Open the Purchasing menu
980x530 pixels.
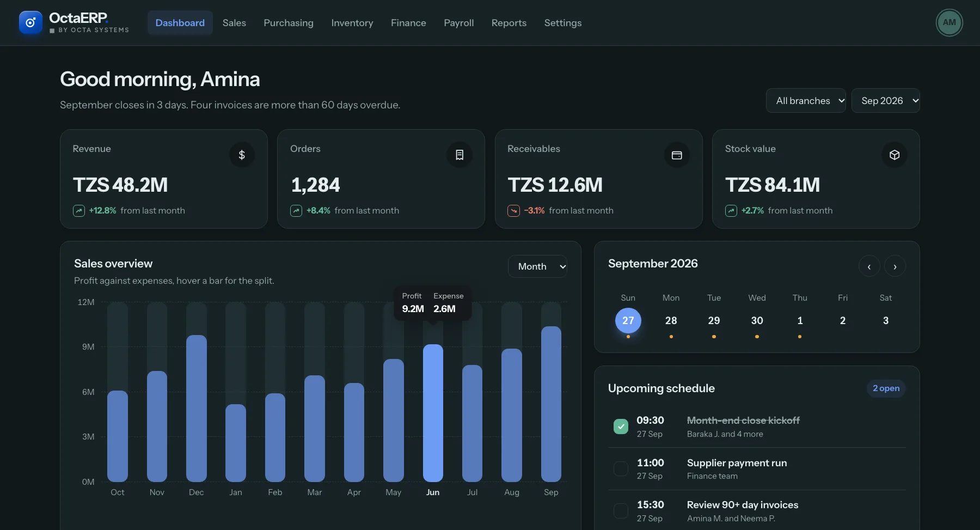(x=289, y=23)
